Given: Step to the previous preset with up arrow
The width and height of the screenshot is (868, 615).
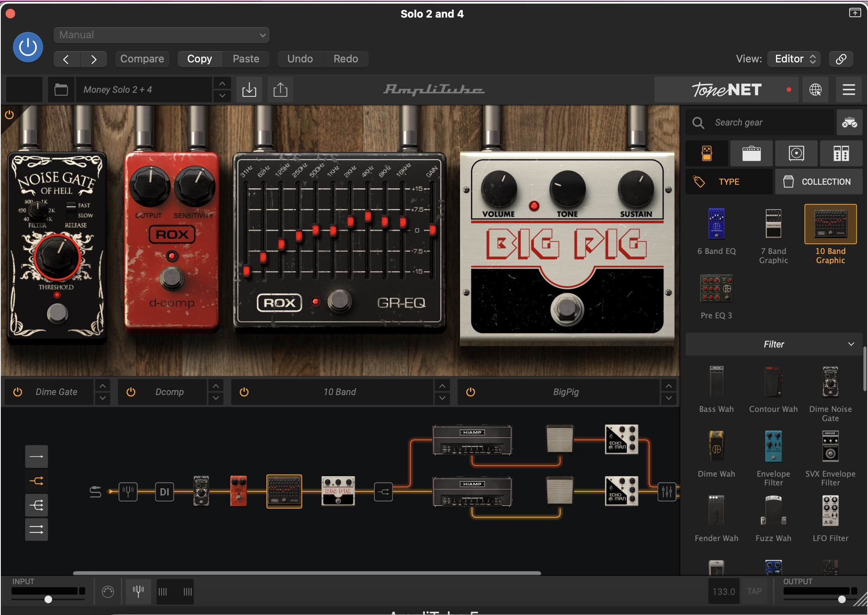Looking at the screenshot, I should point(222,84).
